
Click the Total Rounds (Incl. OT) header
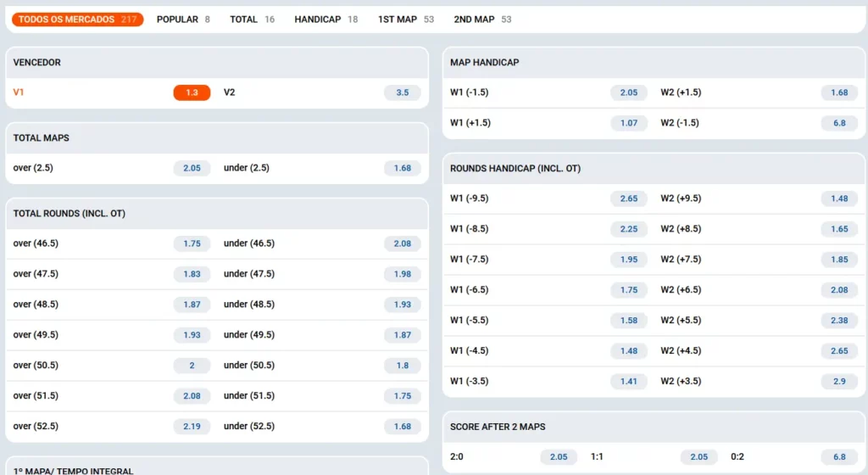(217, 213)
